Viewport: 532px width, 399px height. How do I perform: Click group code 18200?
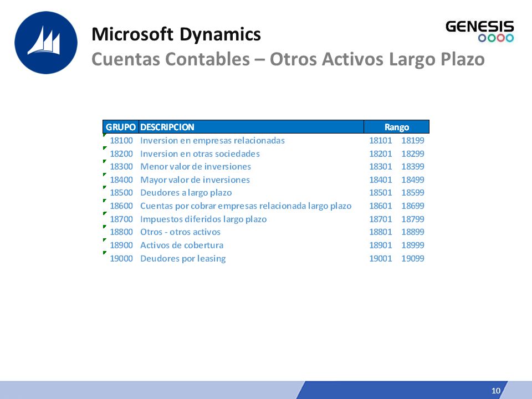click(121, 154)
